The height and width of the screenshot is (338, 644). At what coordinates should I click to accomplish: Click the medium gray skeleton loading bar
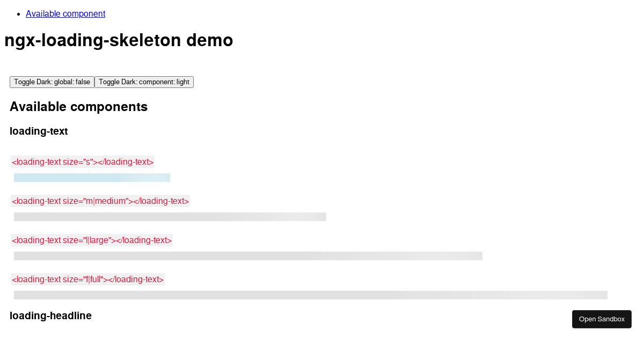170,217
